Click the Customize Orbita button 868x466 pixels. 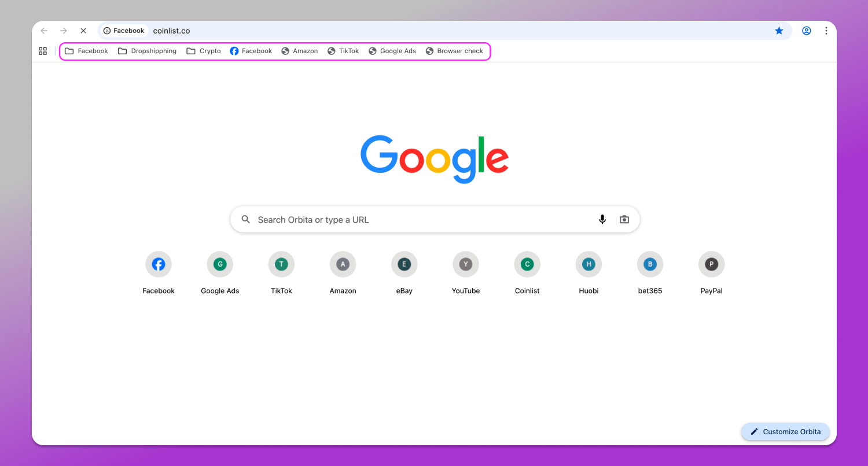click(x=785, y=432)
